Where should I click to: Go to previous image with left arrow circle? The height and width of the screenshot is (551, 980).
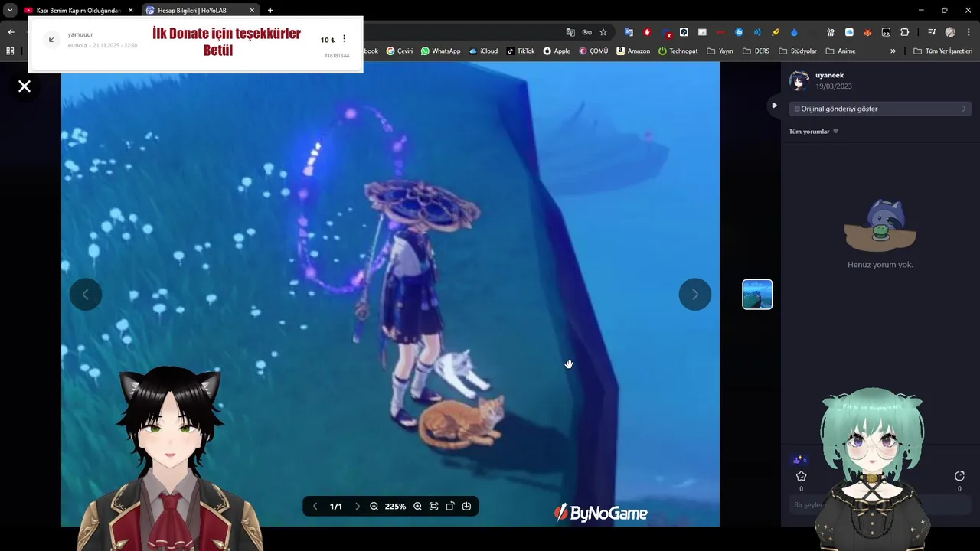[x=86, y=295]
